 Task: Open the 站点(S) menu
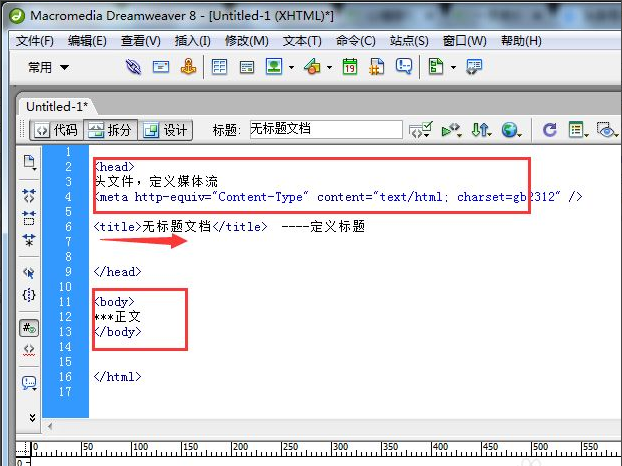point(408,41)
